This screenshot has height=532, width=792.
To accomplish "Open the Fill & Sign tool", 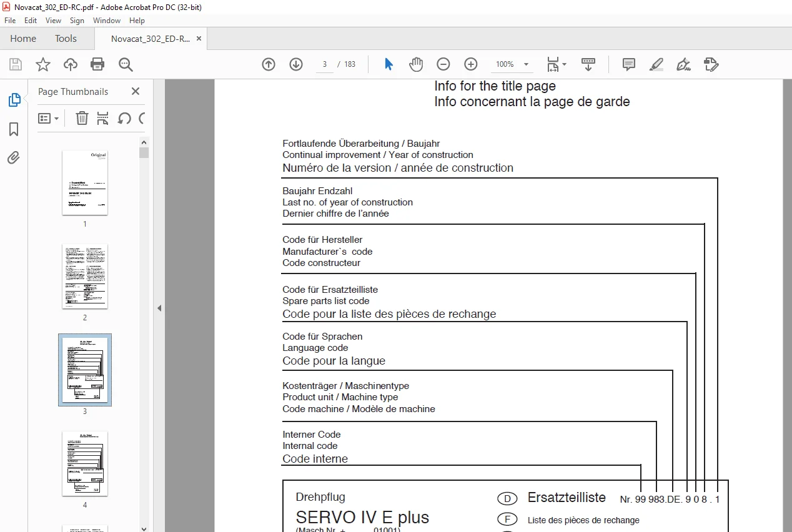I will 683,64.
